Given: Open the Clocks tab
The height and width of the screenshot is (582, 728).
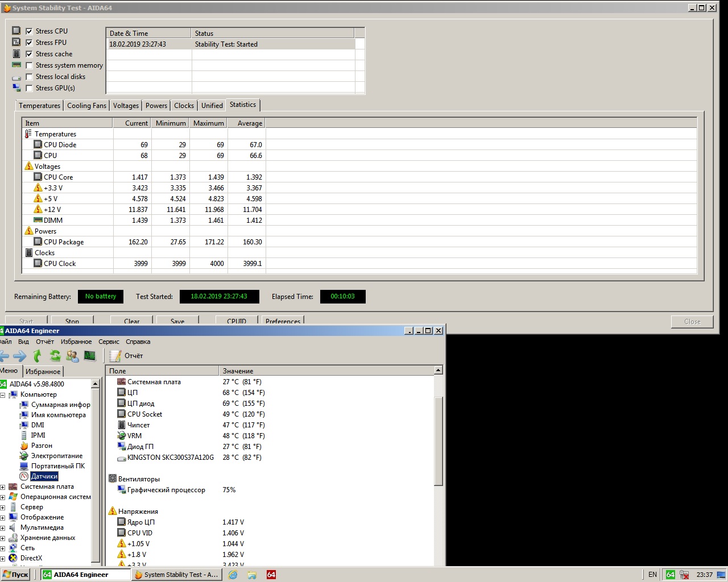Looking at the screenshot, I should pyautogui.click(x=184, y=106).
